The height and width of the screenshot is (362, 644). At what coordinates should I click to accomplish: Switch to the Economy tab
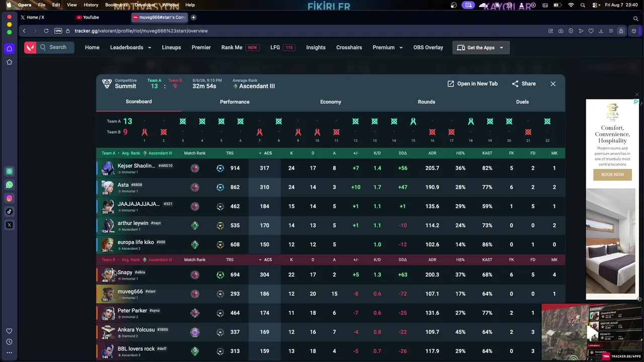coord(331,102)
